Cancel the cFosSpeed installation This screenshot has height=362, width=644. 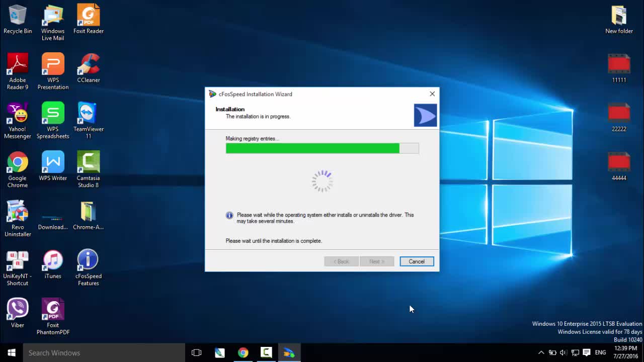(417, 261)
